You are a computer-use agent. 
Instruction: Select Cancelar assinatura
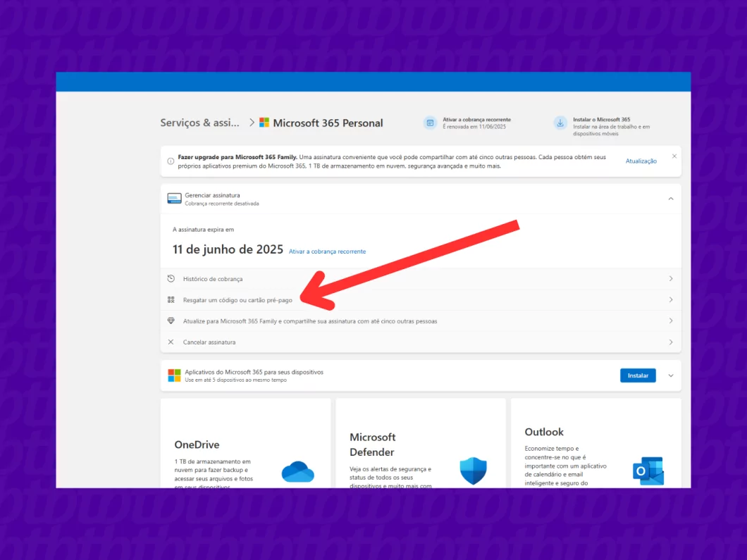[421, 342]
